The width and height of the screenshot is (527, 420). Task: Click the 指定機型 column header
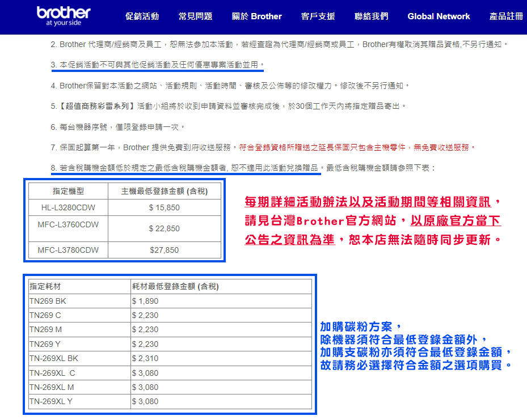(68, 191)
